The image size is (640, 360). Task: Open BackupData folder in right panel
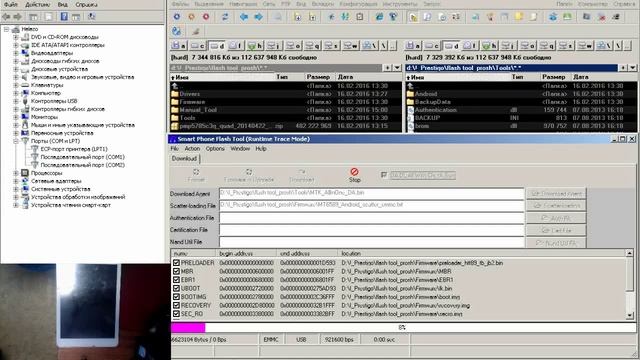(432, 102)
